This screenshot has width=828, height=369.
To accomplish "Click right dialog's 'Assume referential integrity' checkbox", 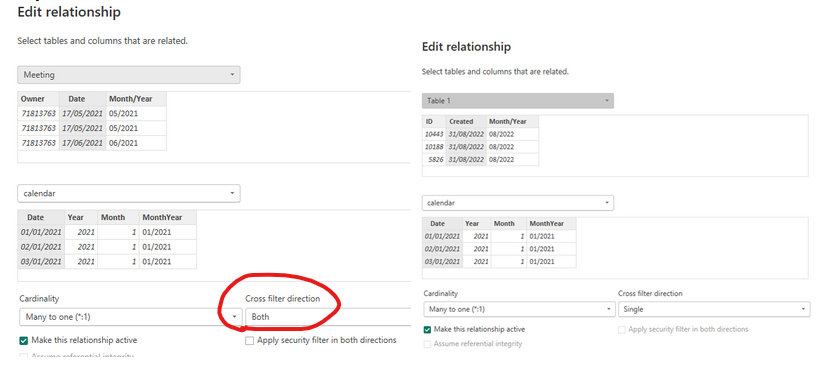I will click(x=428, y=344).
